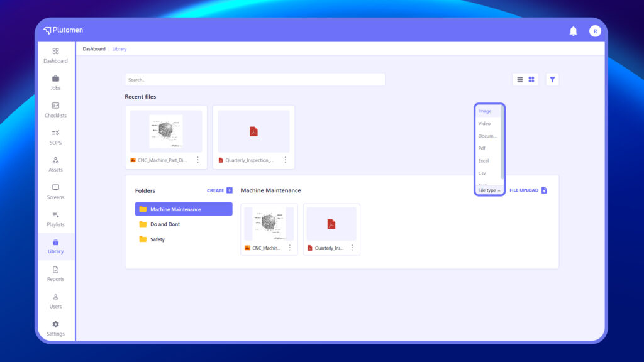
Task: Click the recent file name Quarterly_Inspection_...
Action: point(250,160)
